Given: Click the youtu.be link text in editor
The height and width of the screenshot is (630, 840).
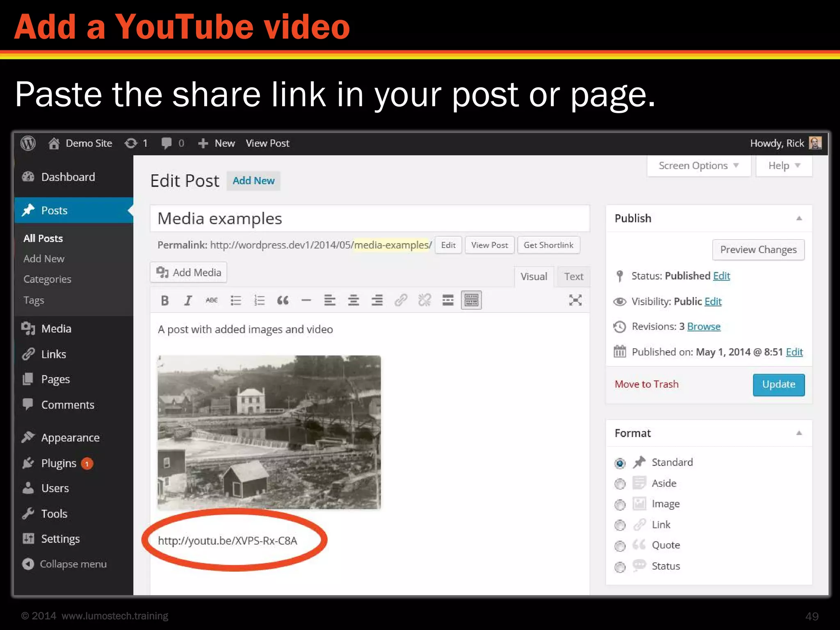Looking at the screenshot, I should [x=228, y=541].
